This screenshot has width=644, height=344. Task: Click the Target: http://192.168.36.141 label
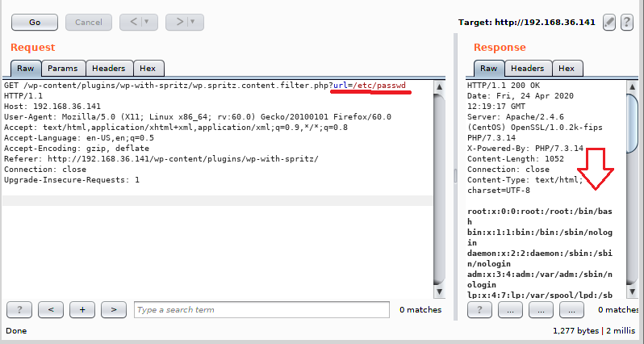526,22
